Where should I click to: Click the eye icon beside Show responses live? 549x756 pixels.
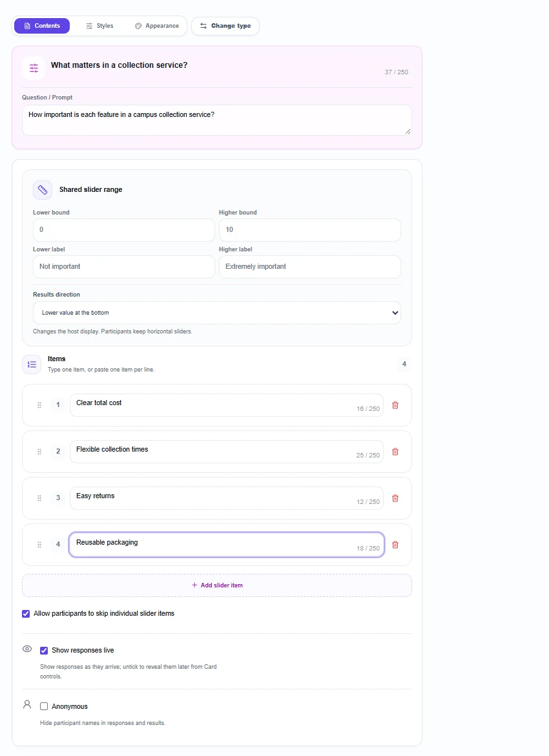(28, 649)
